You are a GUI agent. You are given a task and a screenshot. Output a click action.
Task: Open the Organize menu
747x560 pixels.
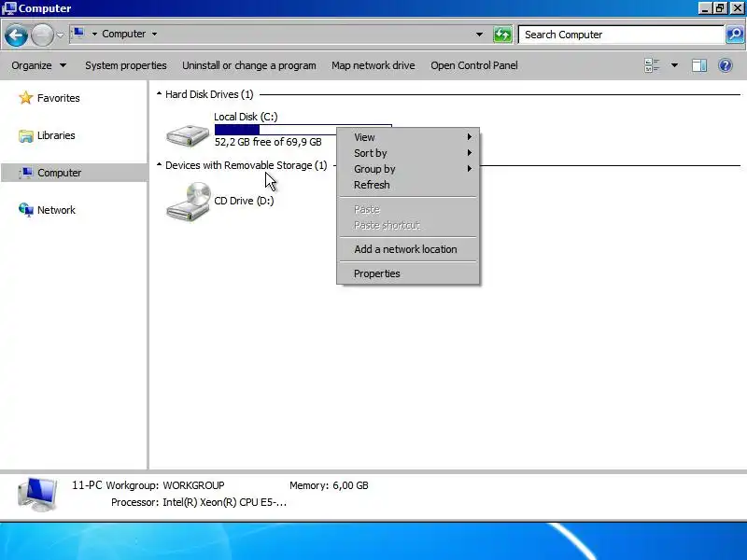[x=38, y=65]
